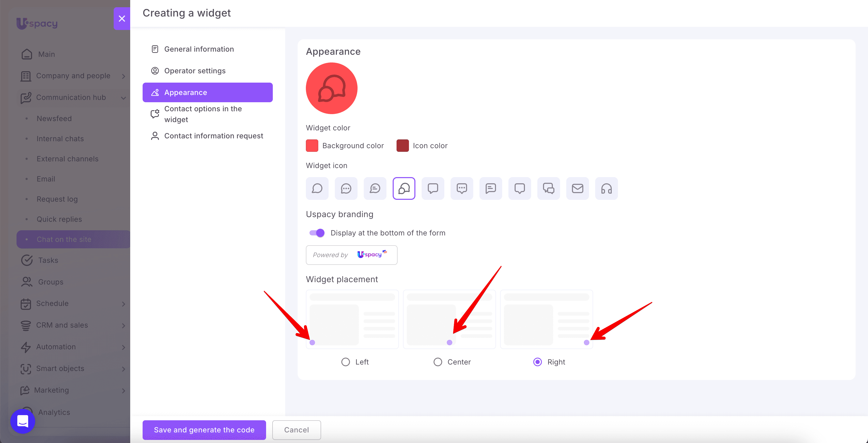868x443 pixels.
Task: Expand the Company and people submenu
Action: pyautogui.click(x=124, y=76)
